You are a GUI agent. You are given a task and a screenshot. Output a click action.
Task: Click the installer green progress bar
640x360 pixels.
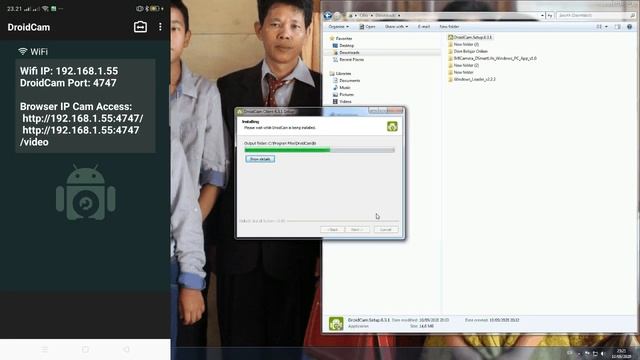320,150
